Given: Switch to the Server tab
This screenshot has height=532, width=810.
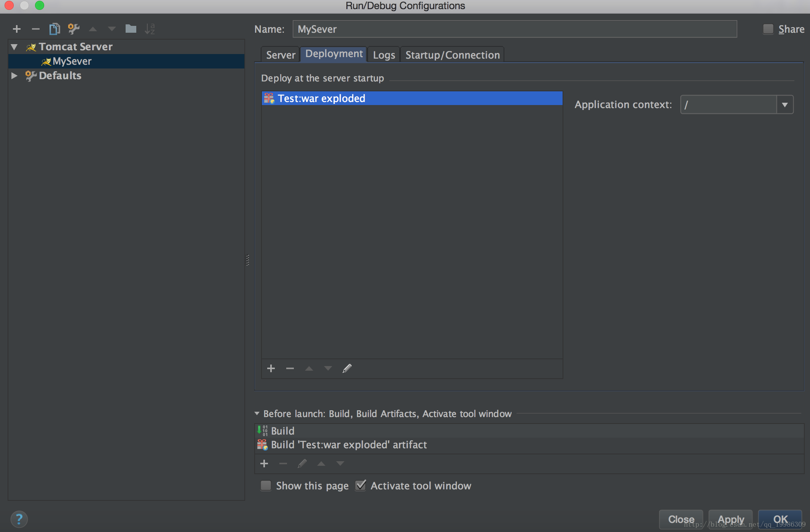Looking at the screenshot, I should pyautogui.click(x=281, y=55).
